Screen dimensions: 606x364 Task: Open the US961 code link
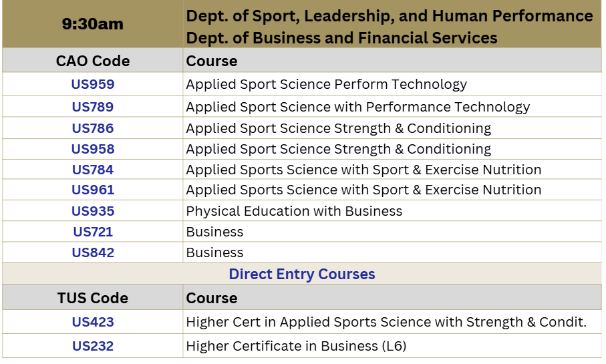(x=93, y=190)
